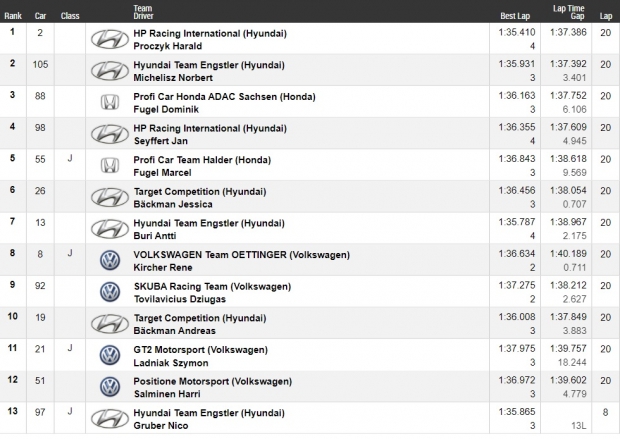This screenshot has width=620, height=439.
Task: Click the Class column header
Action: point(70,16)
